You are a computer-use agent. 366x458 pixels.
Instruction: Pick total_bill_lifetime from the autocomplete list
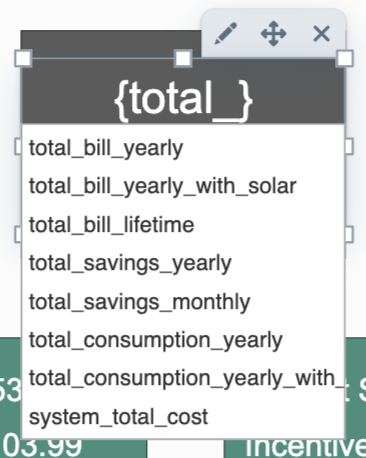183,225
